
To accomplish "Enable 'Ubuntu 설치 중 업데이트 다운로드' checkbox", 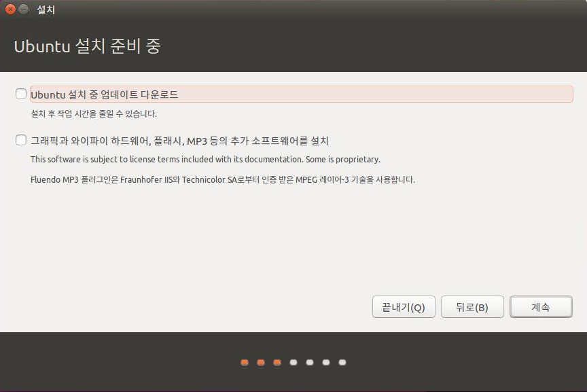I will (x=21, y=94).
